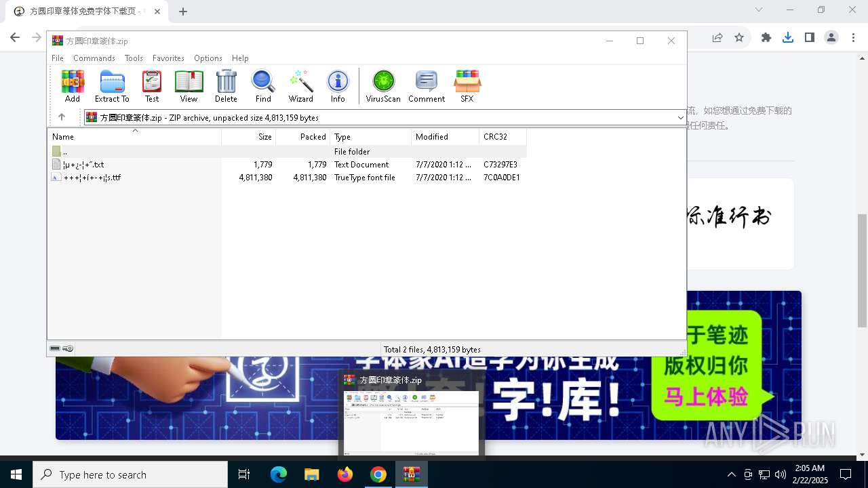Bookmark this page with star icon
Viewport: 868px width, 488px height.
(739, 38)
